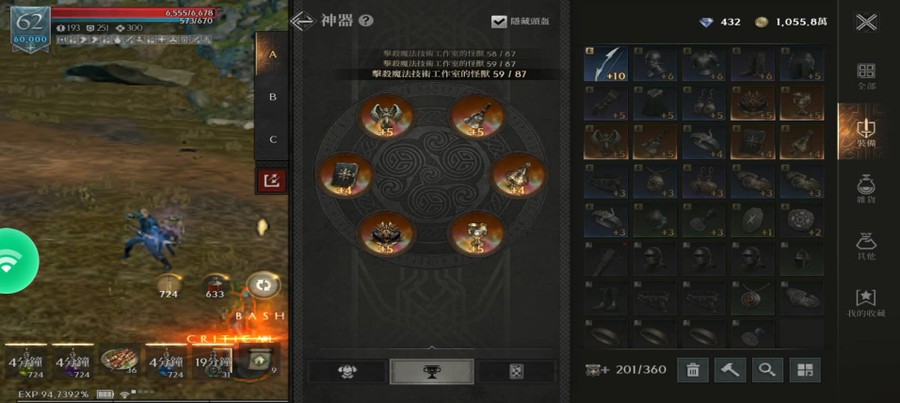Select the +10 bow inventory item
Screen dimensions: 900x403
tap(606, 64)
